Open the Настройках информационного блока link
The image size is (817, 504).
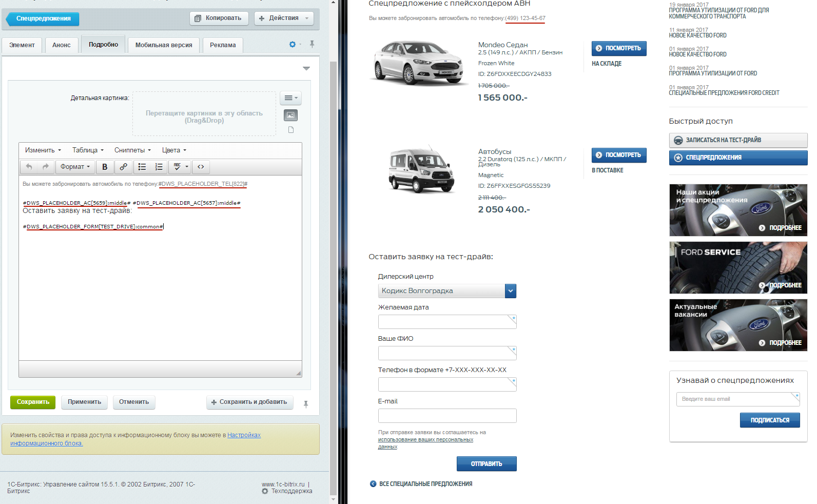tap(135, 439)
